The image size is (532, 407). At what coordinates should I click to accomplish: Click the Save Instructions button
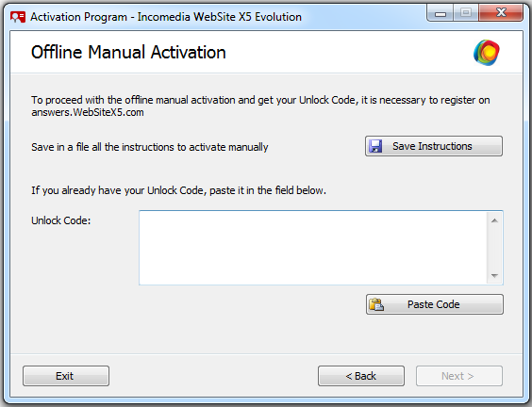(434, 146)
